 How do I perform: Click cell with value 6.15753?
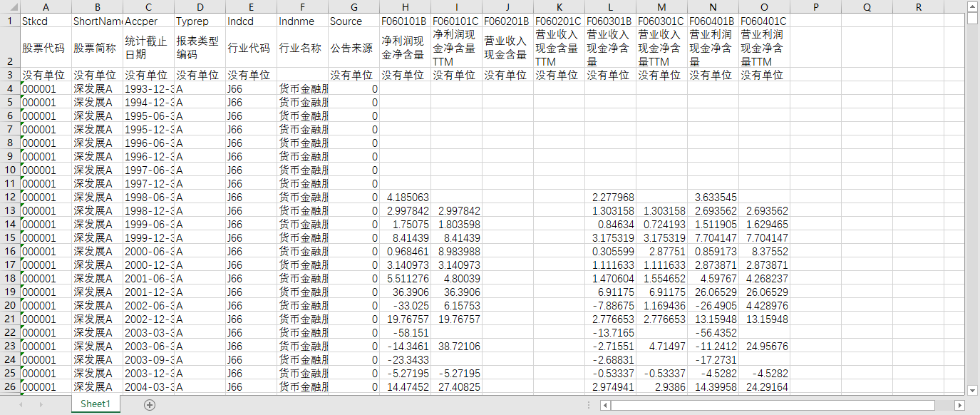click(457, 305)
